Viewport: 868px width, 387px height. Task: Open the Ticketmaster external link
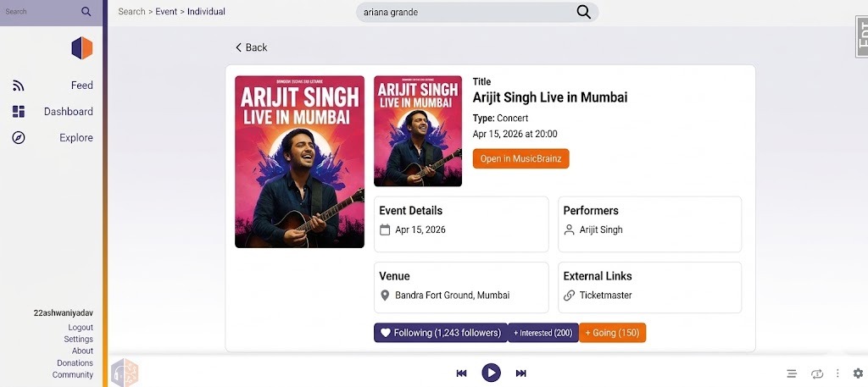(x=605, y=296)
